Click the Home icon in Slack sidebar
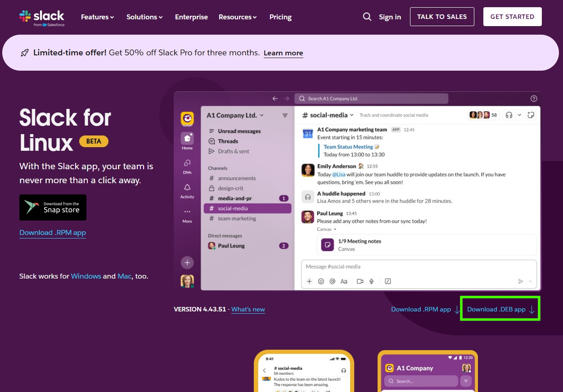Viewport: 563px width, 392px height. (x=187, y=138)
